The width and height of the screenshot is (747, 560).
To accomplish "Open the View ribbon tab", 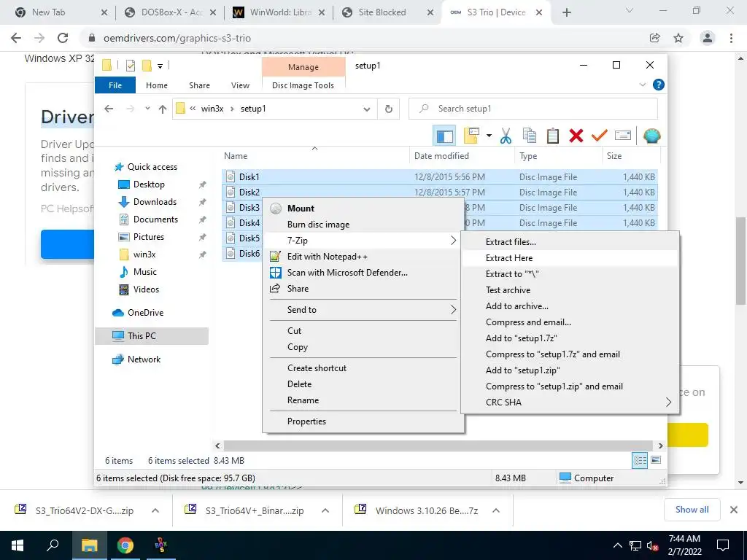I will [x=240, y=85].
